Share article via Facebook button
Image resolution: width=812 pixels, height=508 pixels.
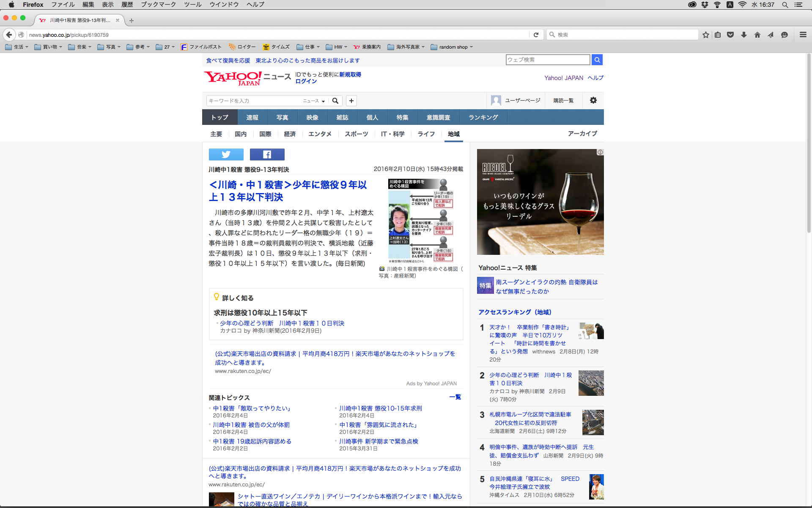pyautogui.click(x=267, y=155)
